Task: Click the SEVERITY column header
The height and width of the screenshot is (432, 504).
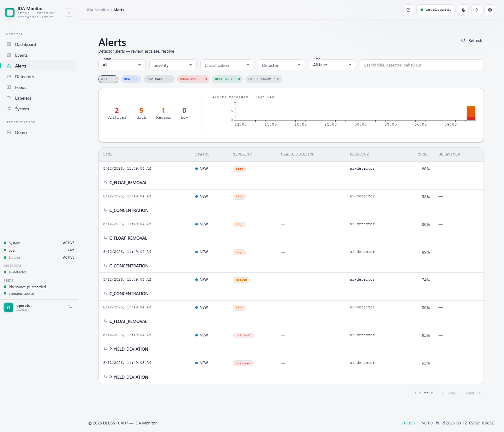Action: coord(242,154)
